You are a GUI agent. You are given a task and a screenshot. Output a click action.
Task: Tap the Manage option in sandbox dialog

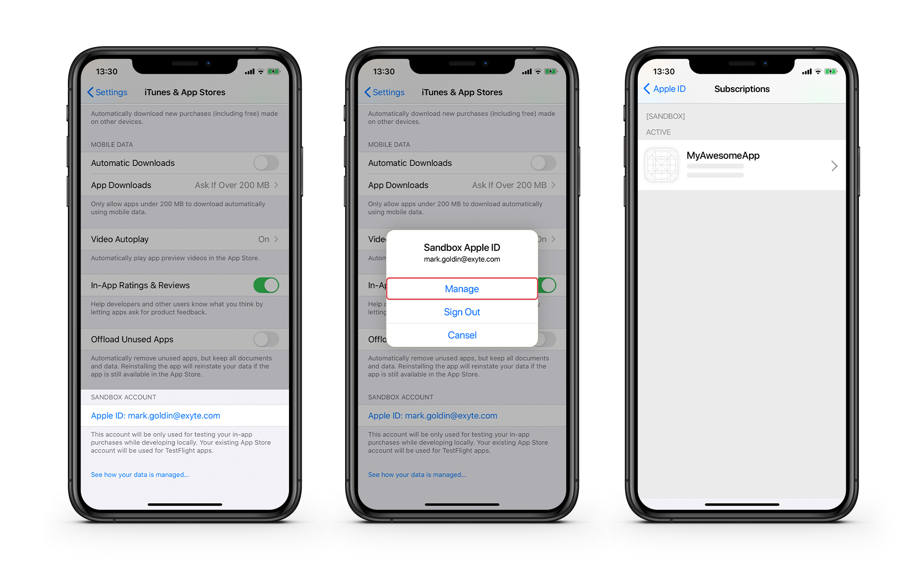[x=462, y=288]
